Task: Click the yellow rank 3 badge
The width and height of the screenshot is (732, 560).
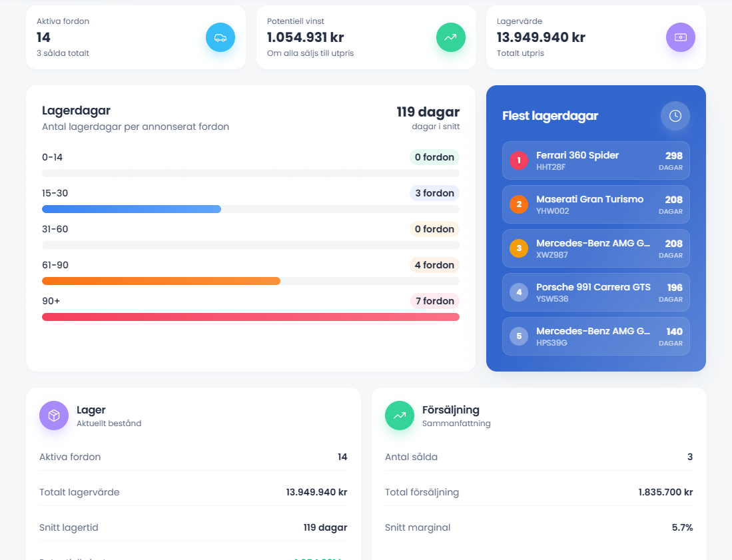Action: [519, 248]
